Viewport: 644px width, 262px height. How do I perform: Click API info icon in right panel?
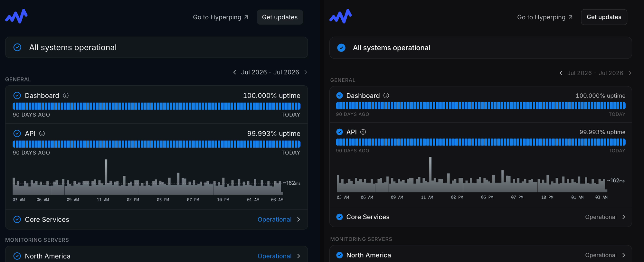[x=363, y=132]
